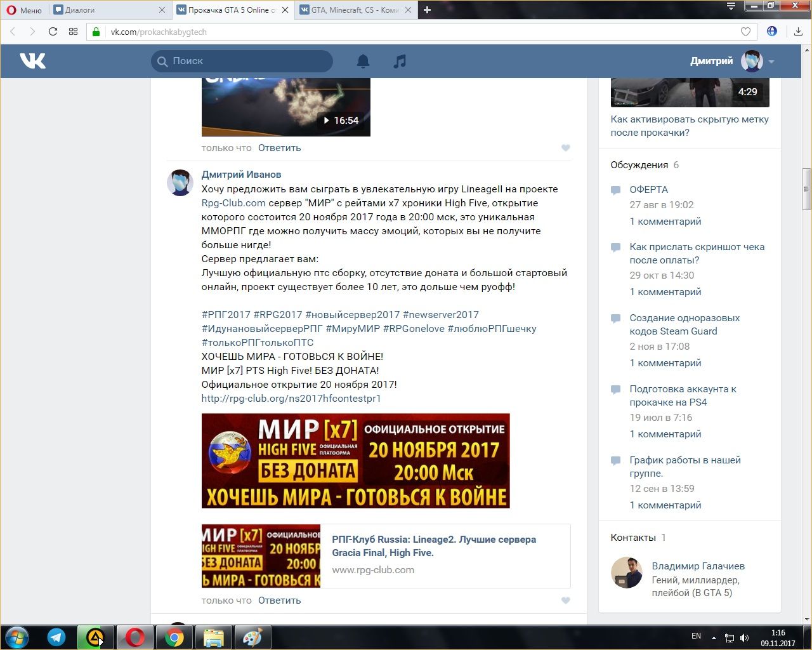Open the ОФЕРТА discussion
812x650 pixels.
(x=648, y=190)
